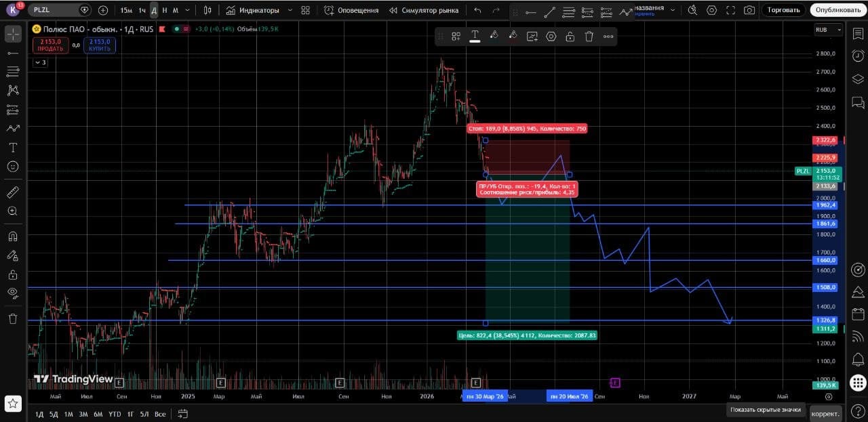Open the chart type candlestick icon
The height and width of the screenshot is (422, 868).
click(208, 10)
